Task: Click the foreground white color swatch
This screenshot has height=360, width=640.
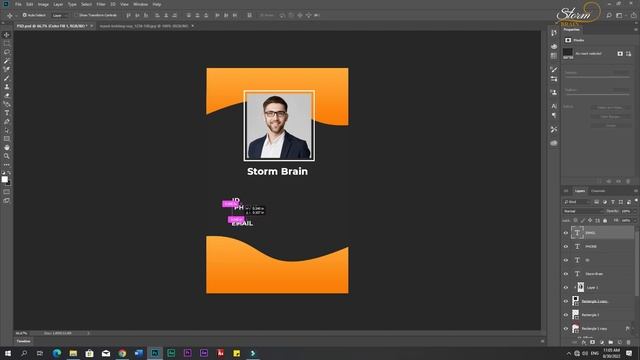Action: (4, 179)
